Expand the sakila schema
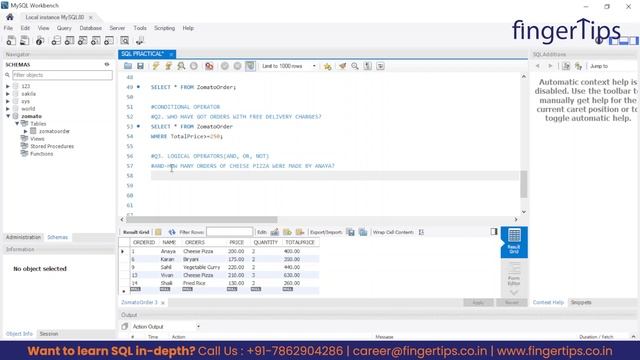Screen dimensions: 640x360 pos(8,94)
